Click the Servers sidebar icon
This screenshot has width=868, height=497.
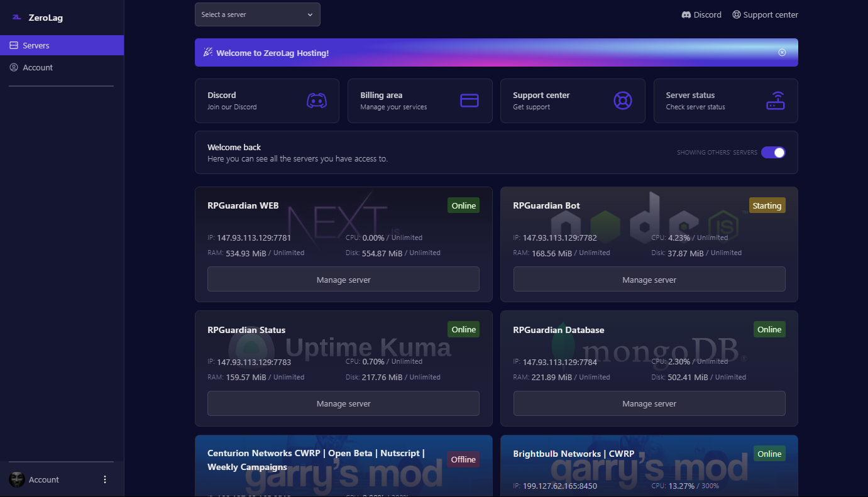(x=14, y=45)
